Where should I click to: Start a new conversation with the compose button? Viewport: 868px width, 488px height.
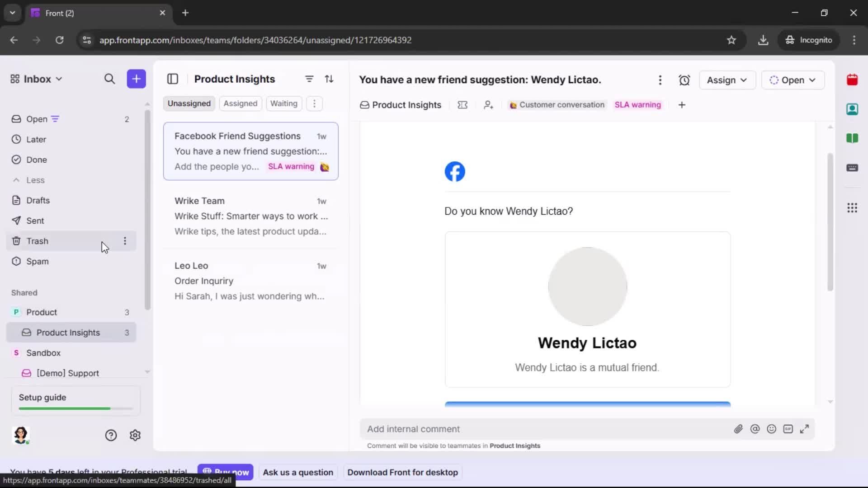pyautogui.click(x=136, y=79)
